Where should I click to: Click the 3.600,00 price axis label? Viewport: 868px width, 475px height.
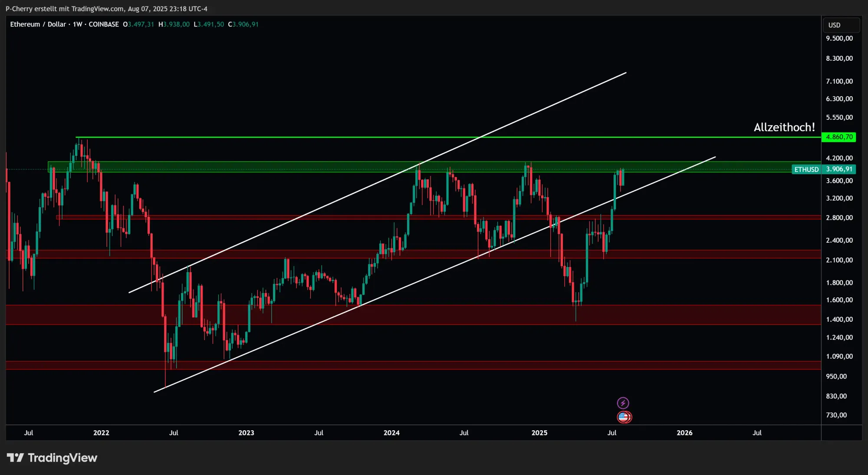pos(839,181)
